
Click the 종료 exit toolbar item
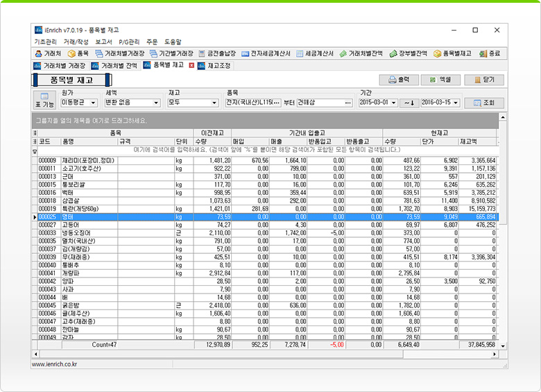click(490, 53)
